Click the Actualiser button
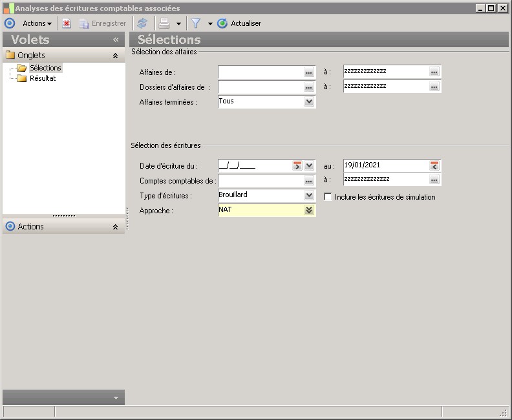 click(240, 23)
